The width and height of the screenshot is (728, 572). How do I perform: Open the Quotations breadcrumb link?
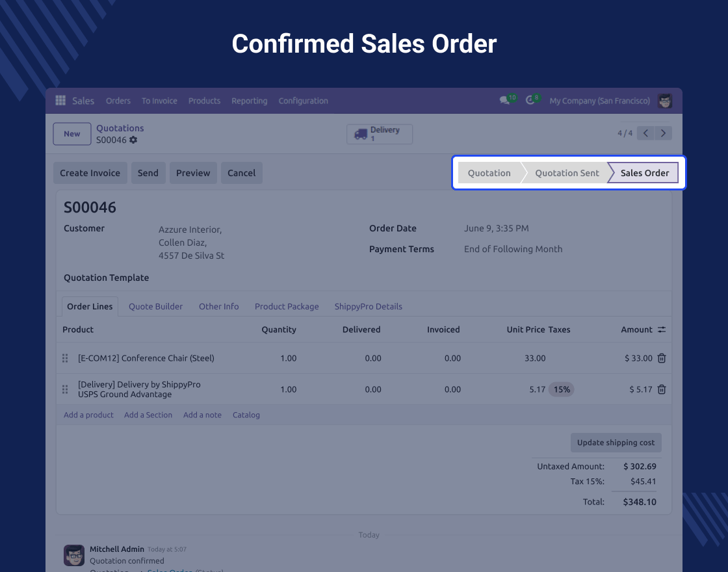pos(120,128)
